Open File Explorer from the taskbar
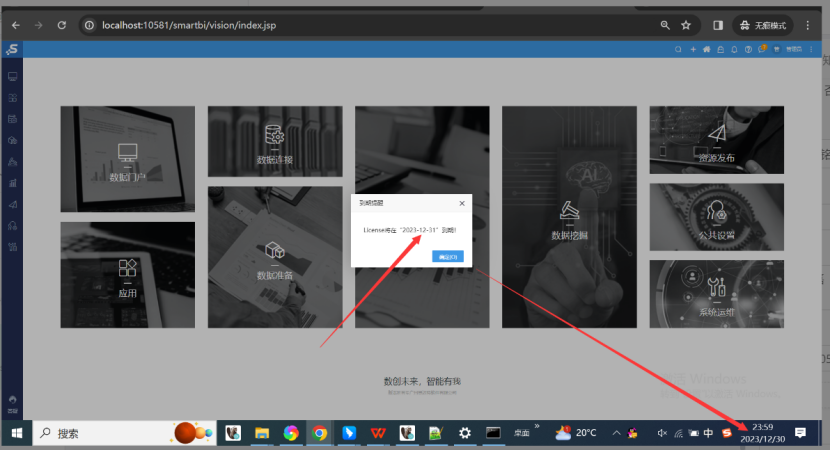Image resolution: width=830 pixels, height=451 pixels. 261,434
